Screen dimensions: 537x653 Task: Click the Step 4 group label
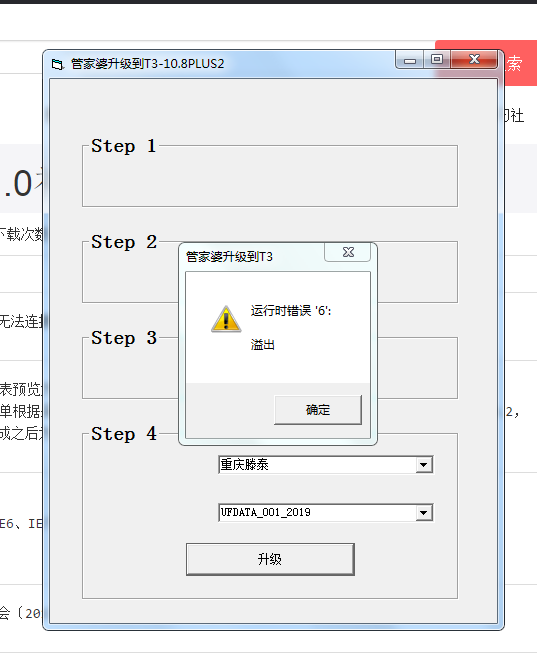click(124, 434)
